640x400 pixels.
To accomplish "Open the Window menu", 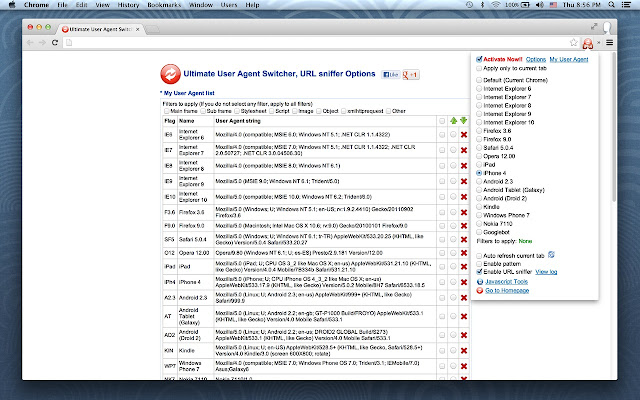I will [201, 5].
